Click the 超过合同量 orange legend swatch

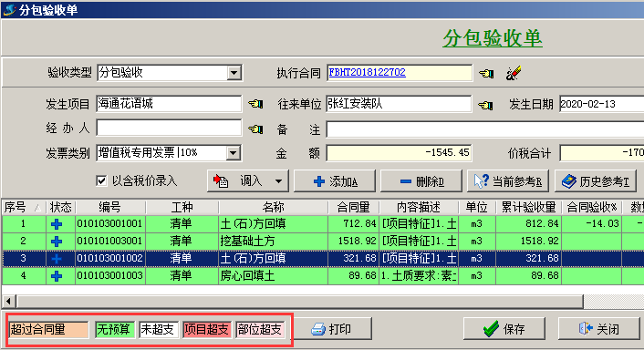pos(49,329)
